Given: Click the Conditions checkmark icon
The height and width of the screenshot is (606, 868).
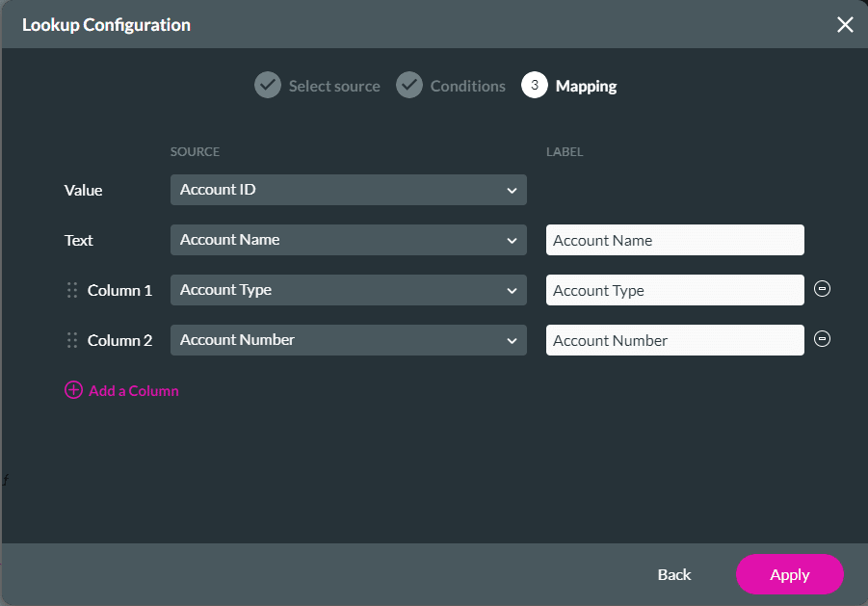Looking at the screenshot, I should pos(409,85).
